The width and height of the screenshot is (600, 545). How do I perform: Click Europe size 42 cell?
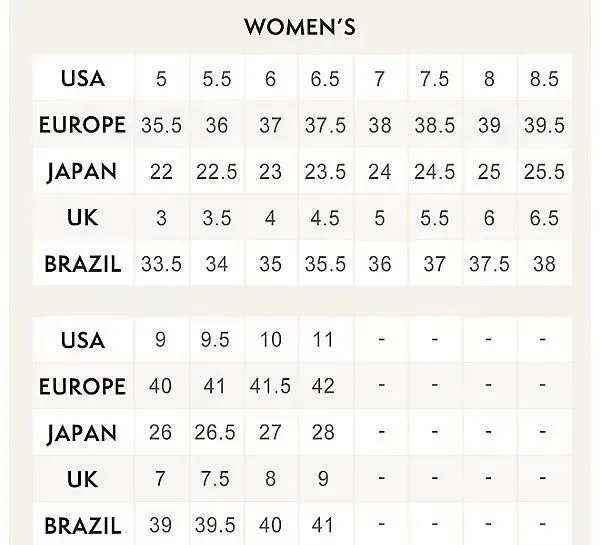point(323,386)
